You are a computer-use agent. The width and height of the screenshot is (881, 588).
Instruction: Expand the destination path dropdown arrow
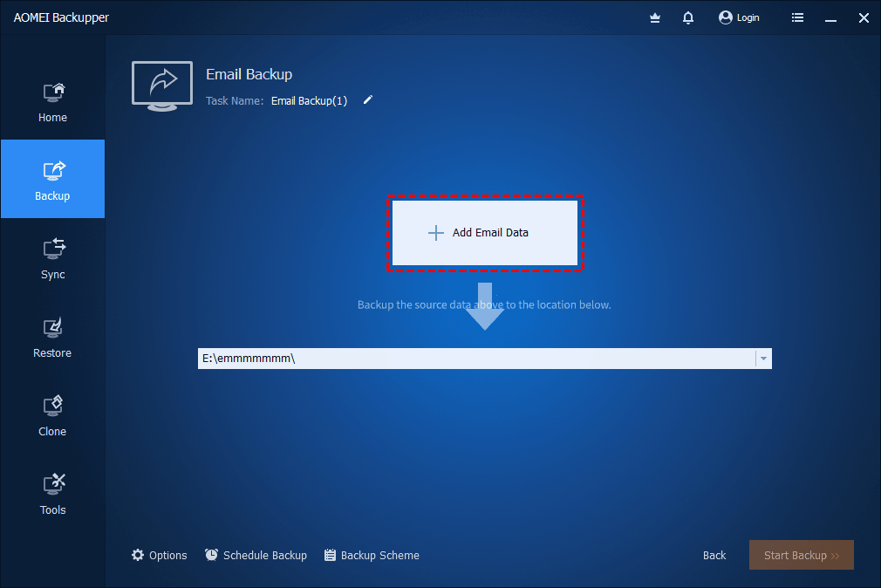click(763, 359)
